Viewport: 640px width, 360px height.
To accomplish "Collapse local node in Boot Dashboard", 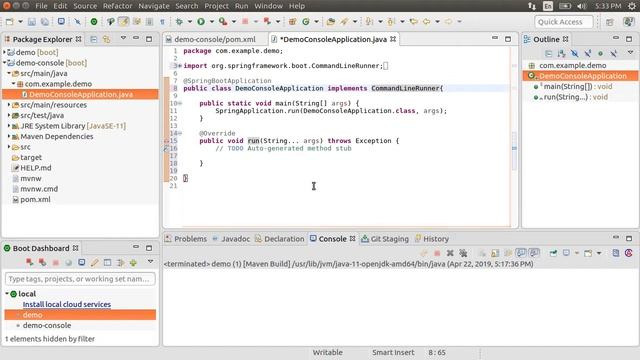I will click(7, 293).
